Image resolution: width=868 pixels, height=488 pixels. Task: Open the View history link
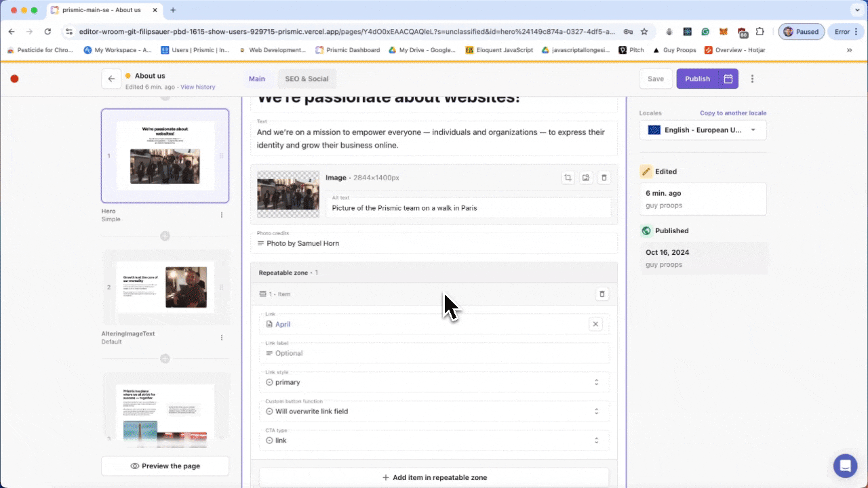tap(198, 87)
